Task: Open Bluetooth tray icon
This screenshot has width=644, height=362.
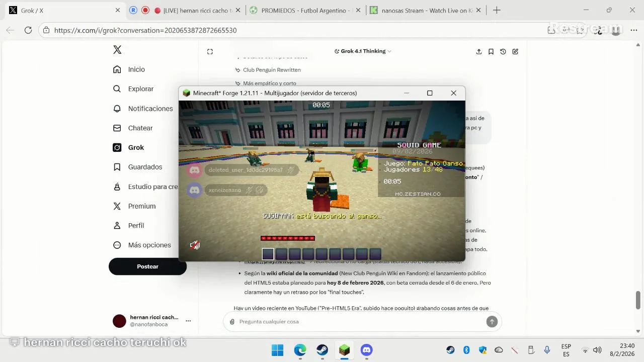Action: coord(466,350)
